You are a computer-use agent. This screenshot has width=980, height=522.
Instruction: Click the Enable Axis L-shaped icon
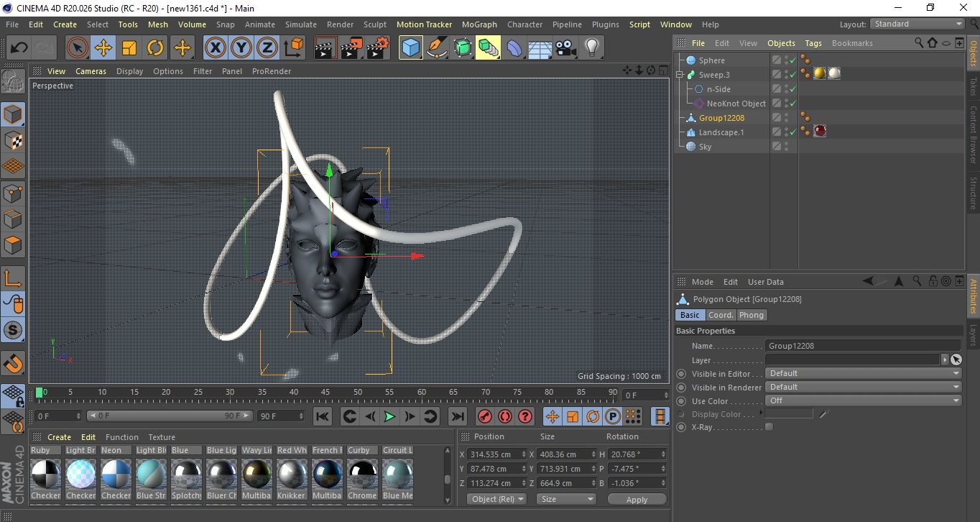(x=13, y=278)
